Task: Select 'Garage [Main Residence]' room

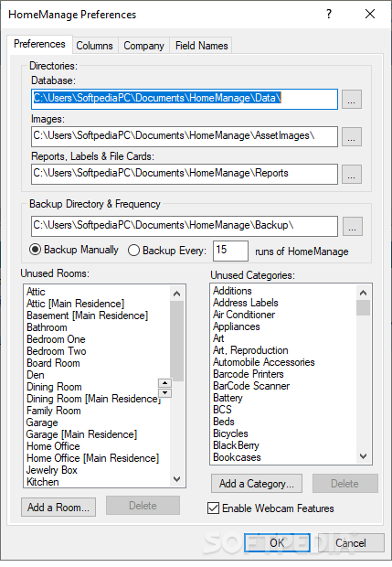Action: [x=81, y=434]
